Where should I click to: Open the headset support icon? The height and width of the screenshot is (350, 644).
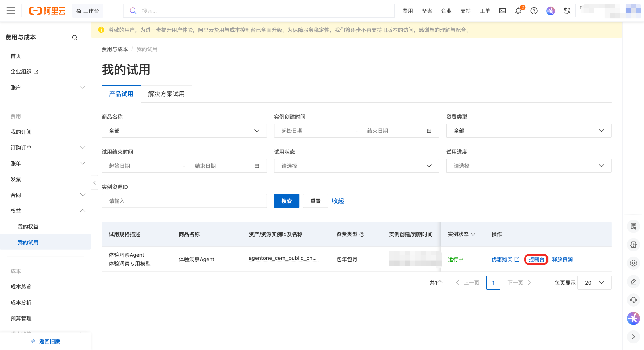coord(633,300)
